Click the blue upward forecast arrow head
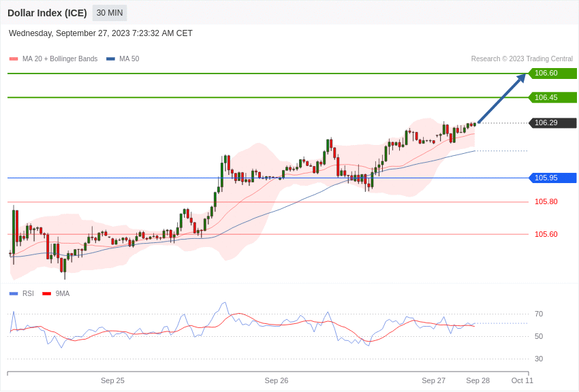 [522, 77]
